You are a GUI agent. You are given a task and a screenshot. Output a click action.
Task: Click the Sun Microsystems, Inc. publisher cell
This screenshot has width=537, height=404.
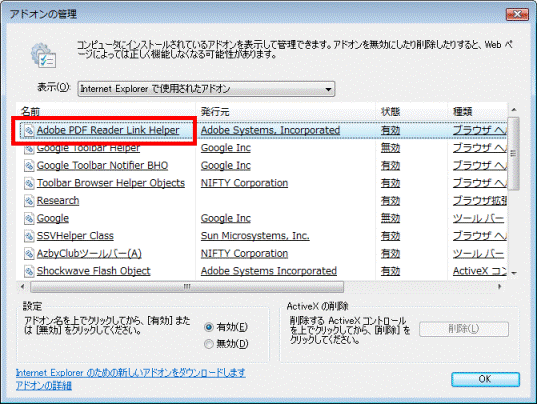(x=255, y=236)
